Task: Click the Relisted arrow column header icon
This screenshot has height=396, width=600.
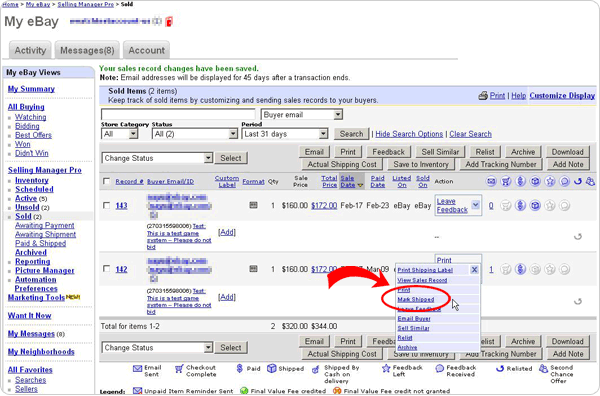Action: 578,181
